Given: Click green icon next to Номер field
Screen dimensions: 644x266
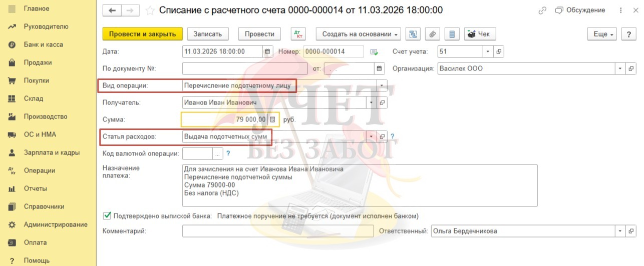Looking at the screenshot, I should 374,52.
